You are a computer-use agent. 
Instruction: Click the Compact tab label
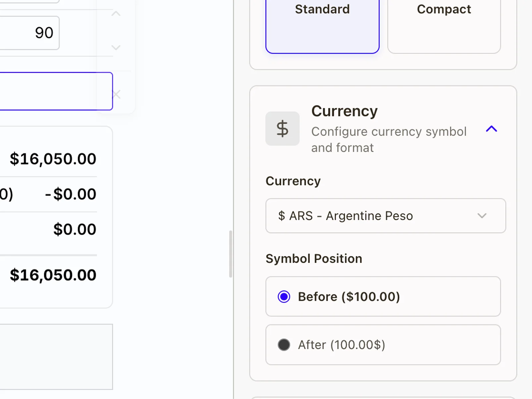click(x=444, y=9)
